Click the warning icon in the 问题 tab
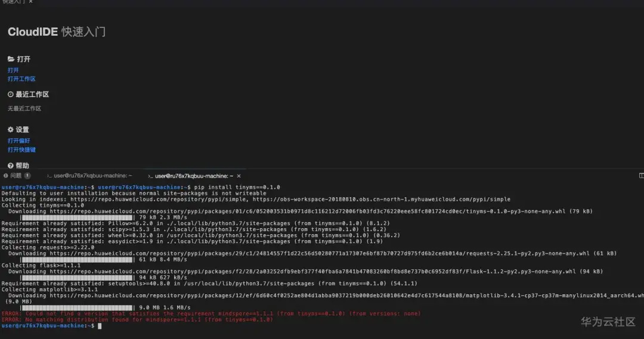This screenshot has height=339, width=644. pos(5,176)
